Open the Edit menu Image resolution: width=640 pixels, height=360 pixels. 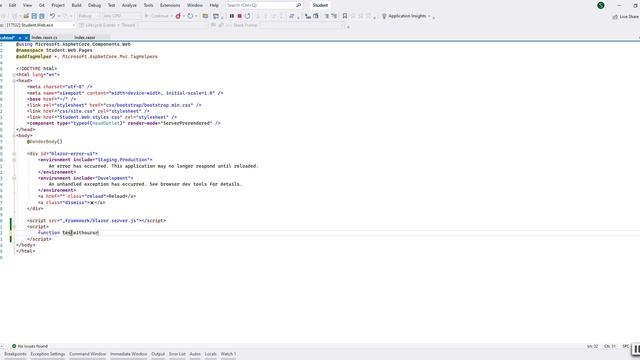[13, 5]
